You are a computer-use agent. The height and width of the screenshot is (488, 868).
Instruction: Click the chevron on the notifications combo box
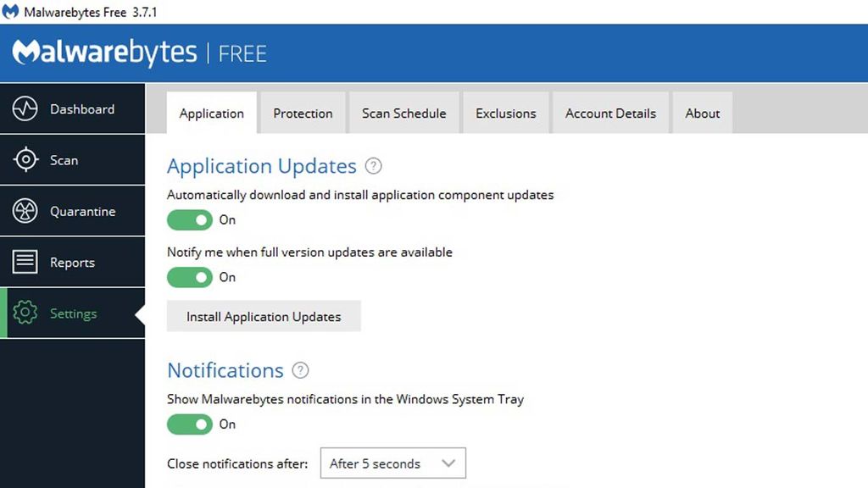click(x=449, y=463)
